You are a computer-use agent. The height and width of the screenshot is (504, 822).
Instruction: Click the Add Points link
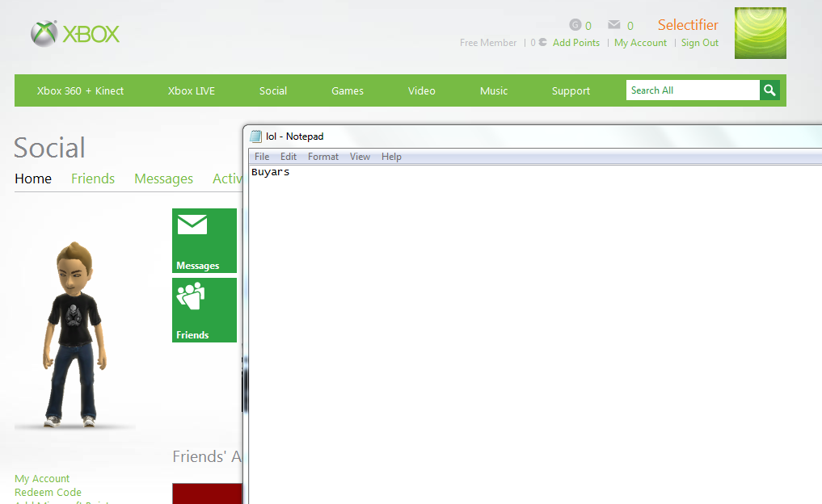coord(576,43)
